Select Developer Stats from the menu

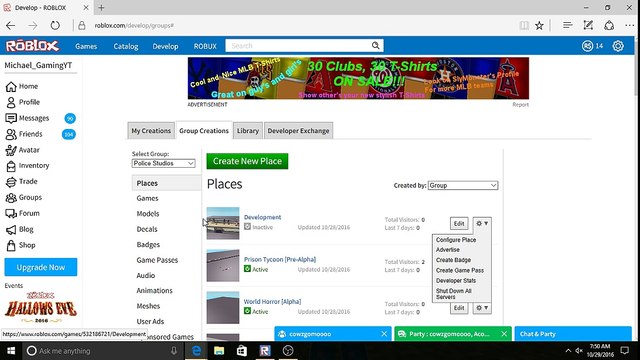pos(456,281)
